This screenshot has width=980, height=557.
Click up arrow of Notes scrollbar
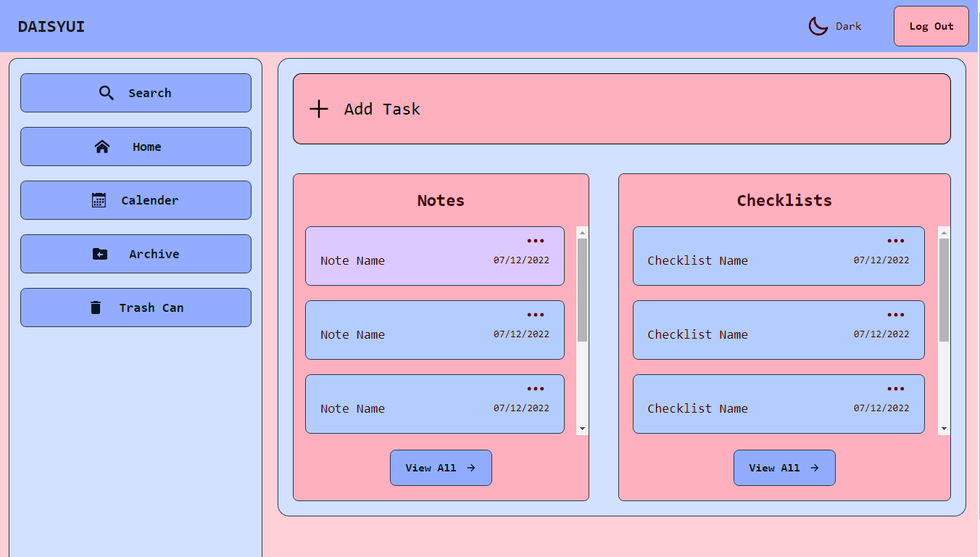coord(582,232)
